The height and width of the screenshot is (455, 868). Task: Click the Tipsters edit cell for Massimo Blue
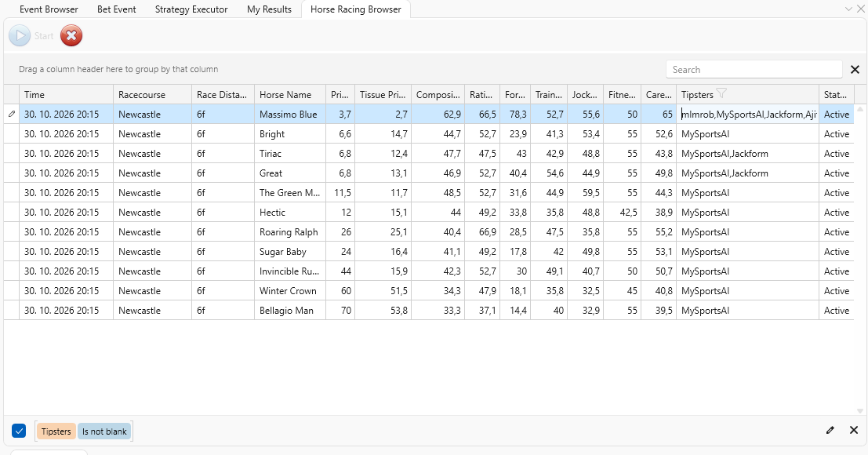click(748, 115)
